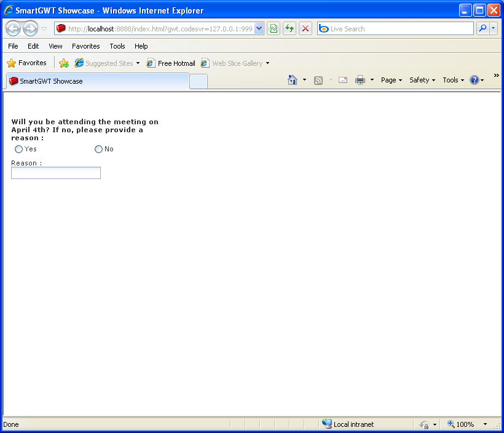The image size is (504, 433).
Task: Open the View menu
Action: pos(55,46)
